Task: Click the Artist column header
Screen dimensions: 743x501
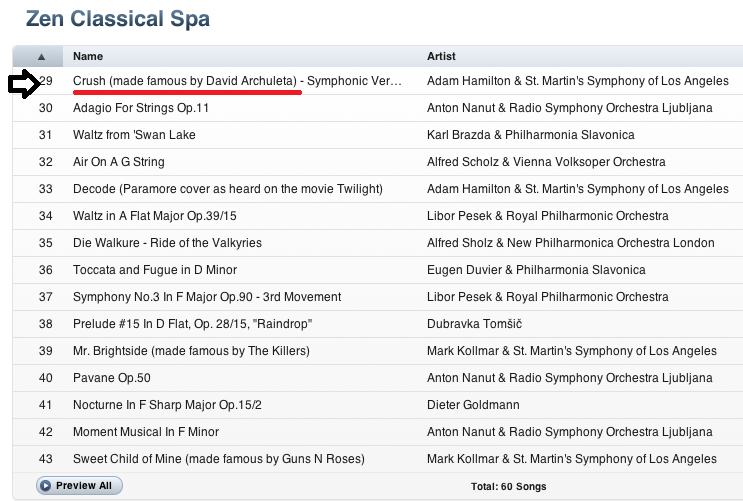Action: pos(441,57)
